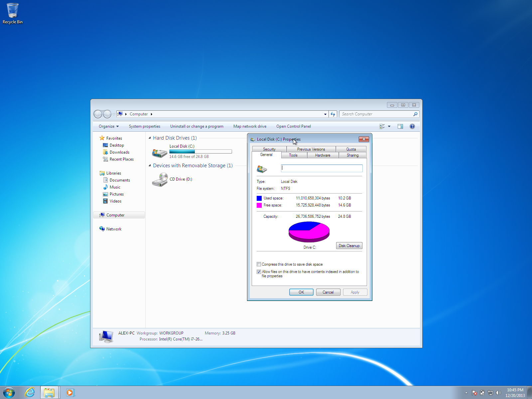Click the refresh icon beside address bar
Screen dimensions: 532x399
(333, 114)
